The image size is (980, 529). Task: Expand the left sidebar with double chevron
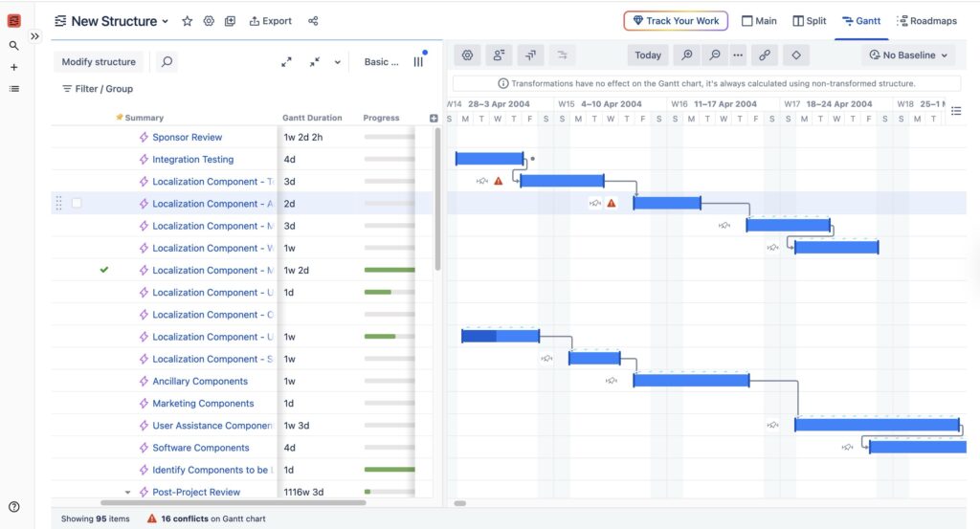point(35,36)
